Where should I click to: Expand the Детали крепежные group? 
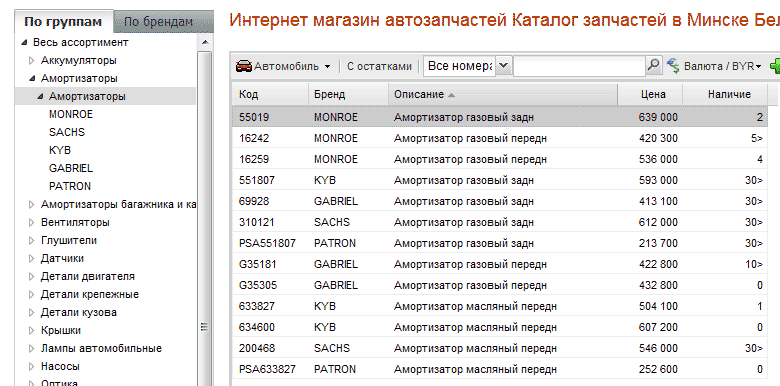point(32,294)
